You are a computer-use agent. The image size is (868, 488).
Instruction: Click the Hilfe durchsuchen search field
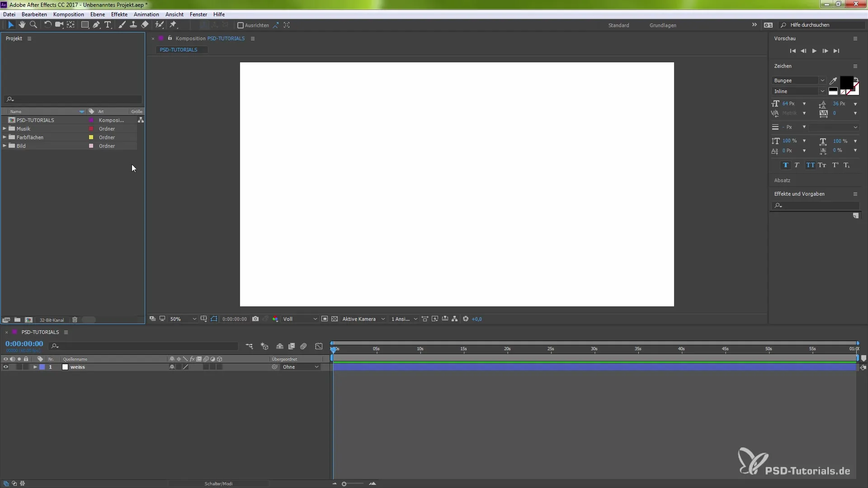coord(823,25)
